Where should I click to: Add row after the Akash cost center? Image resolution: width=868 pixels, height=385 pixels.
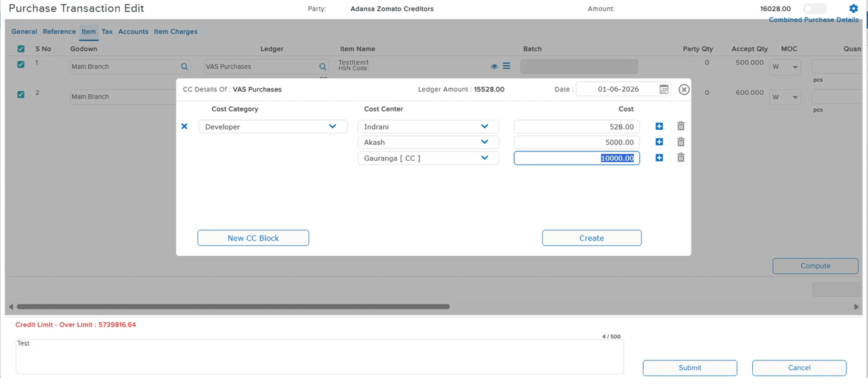(659, 142)
